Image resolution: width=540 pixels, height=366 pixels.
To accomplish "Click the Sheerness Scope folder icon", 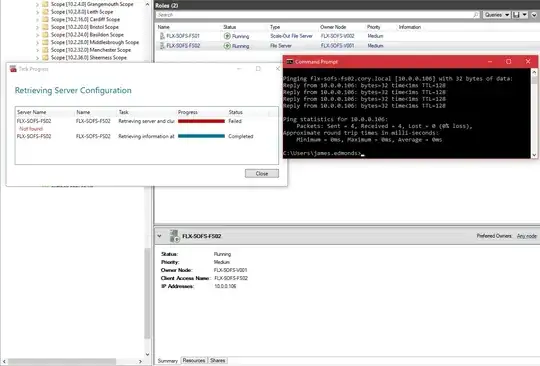I will [x=45, y=57].
